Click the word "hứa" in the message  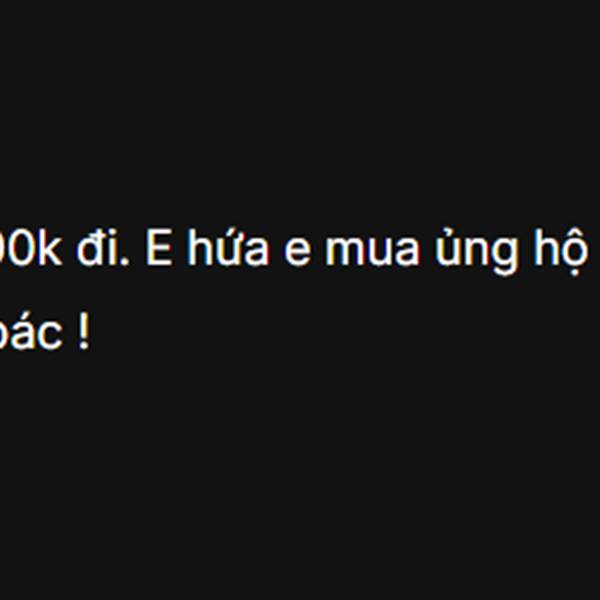(x=228, y=249)
